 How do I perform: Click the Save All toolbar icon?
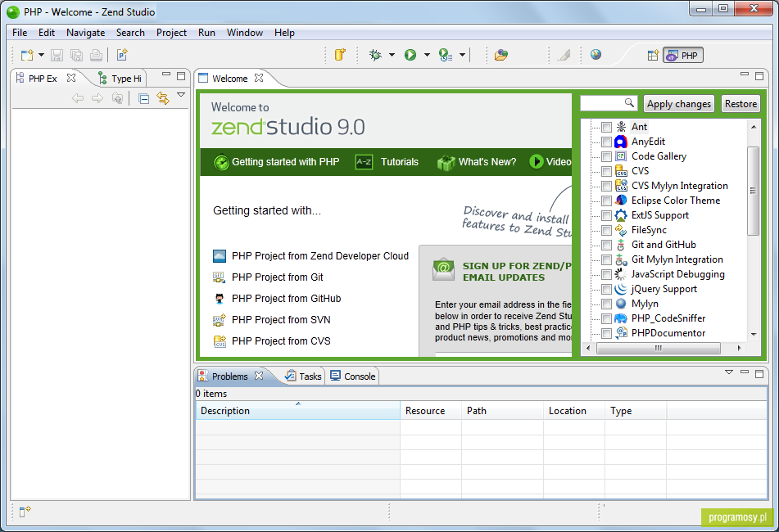coord(76,55)
